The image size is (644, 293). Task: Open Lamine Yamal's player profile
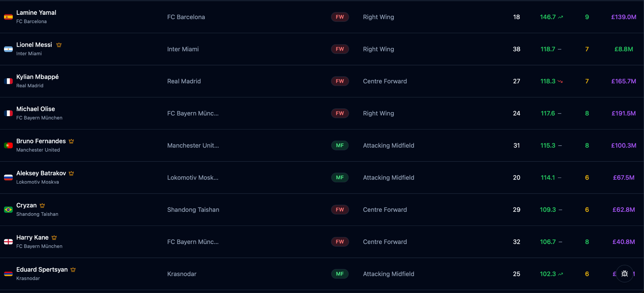click(36, 13)
